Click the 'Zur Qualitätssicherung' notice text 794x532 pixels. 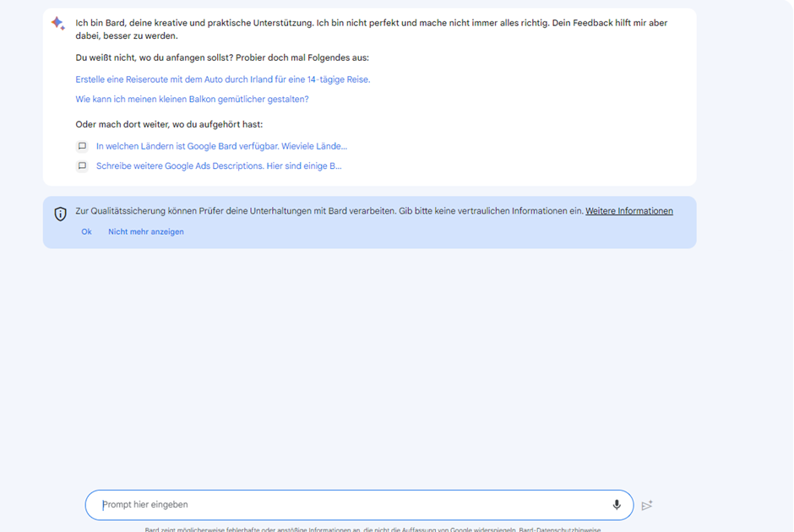(x=329, y=211)
